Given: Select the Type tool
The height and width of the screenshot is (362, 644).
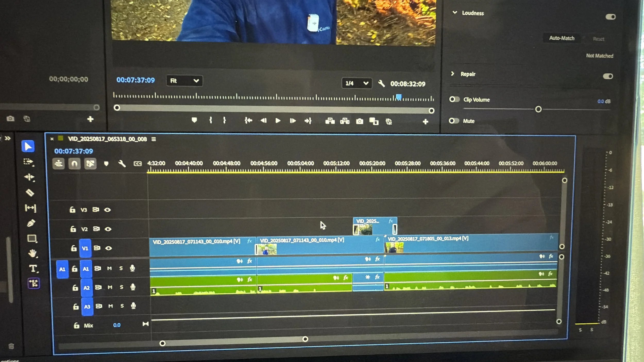Looking at the screenshot, I should pos(33,269).
